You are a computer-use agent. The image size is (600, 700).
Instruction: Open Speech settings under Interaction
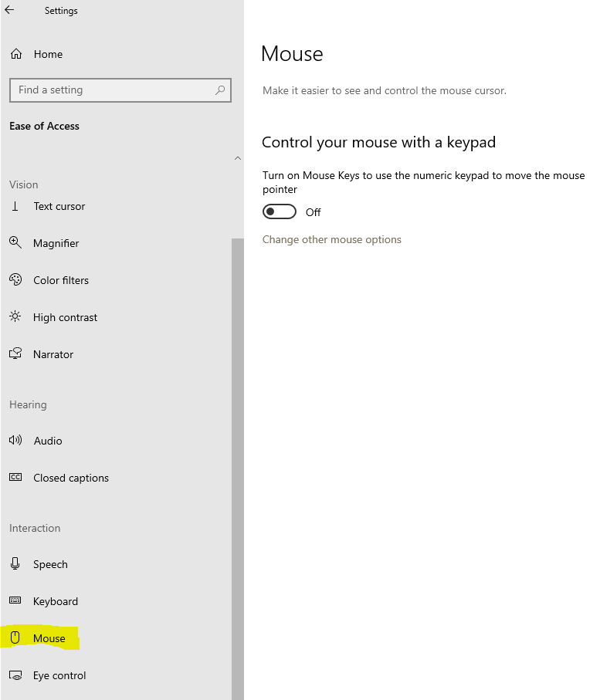49,564
